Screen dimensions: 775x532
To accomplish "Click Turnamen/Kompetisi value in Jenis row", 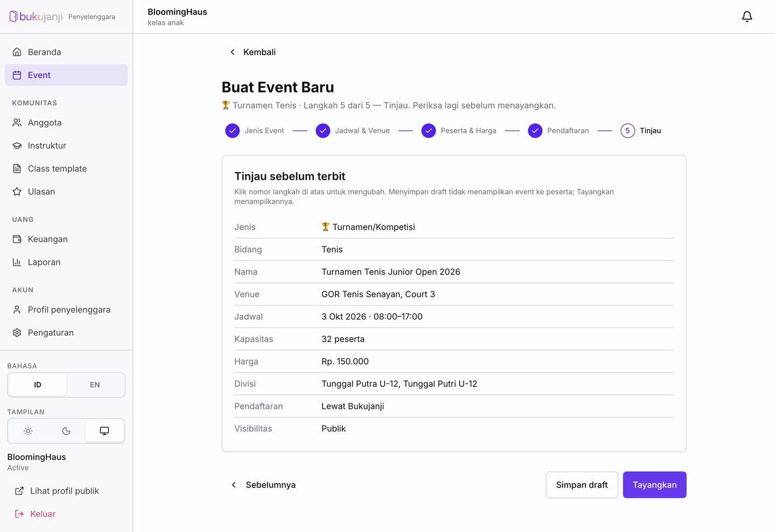I will coord(368,227).
